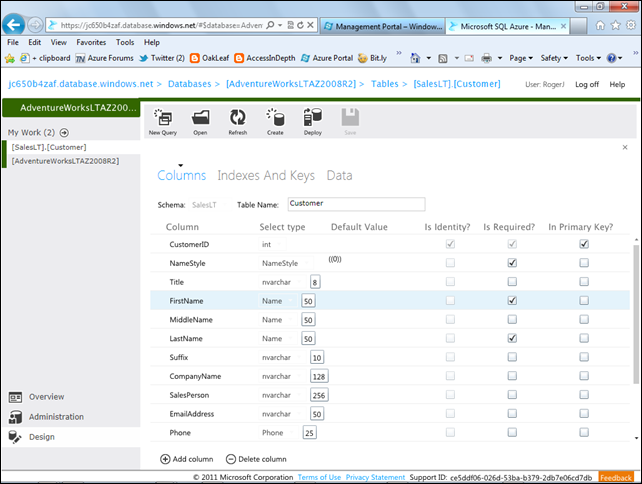This screenshot has width=642, height=484.
Task: Click the My Work arrow circle icon
Action: 64,133
